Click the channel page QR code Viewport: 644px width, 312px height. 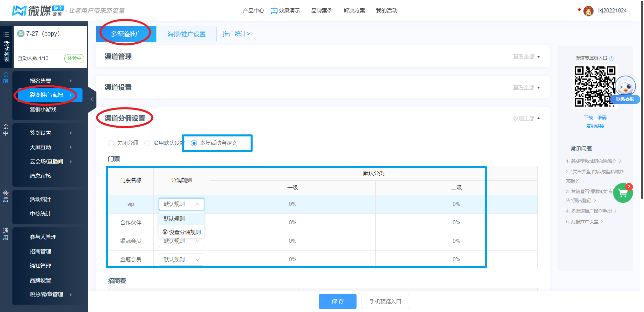click(595, 86)
